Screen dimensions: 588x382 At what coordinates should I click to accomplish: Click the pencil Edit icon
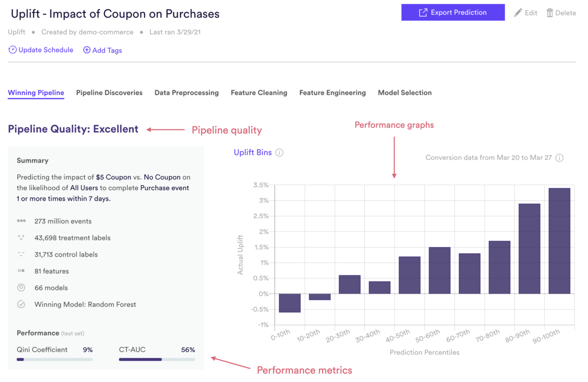[518, 13]
